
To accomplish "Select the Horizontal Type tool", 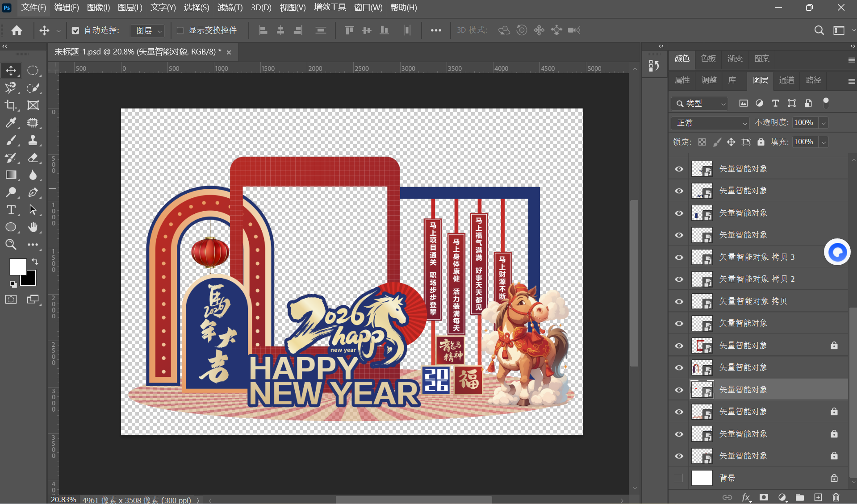I will pos(11,210).
